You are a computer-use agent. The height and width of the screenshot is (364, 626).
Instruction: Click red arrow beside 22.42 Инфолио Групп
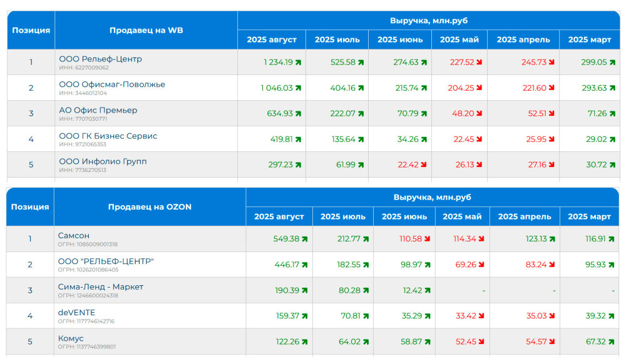[x=424, y=164]
